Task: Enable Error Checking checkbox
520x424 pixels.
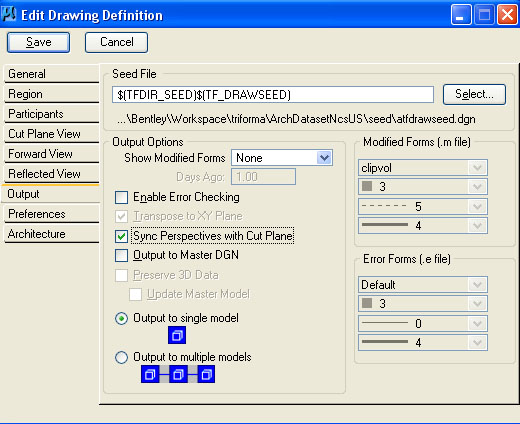Action: click(x=121, y=197)
